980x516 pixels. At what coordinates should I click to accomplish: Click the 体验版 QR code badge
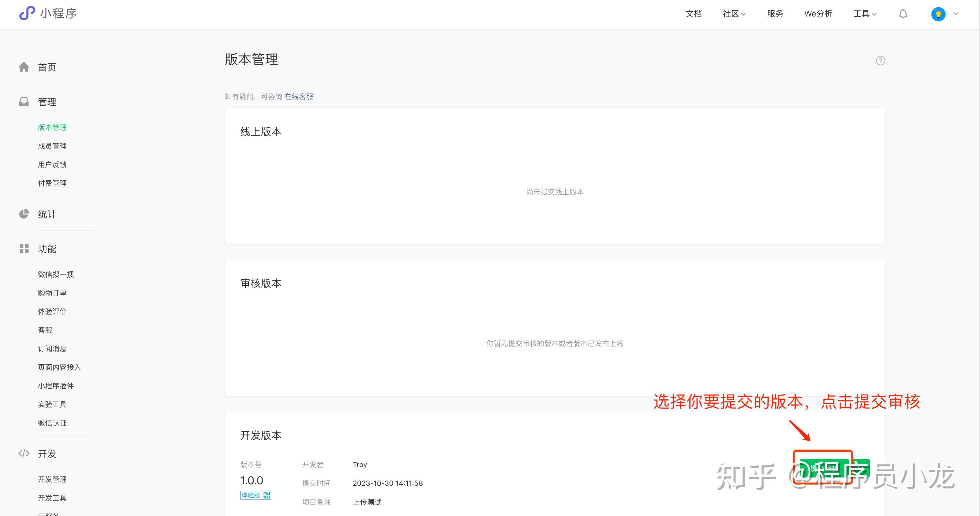[255, 495]
